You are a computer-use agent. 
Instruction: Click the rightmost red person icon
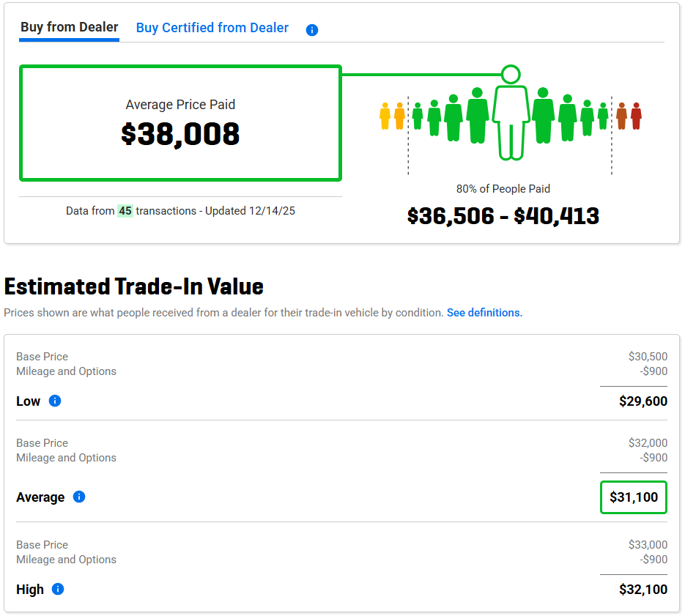pyautogui.click(x=636, y=116)
